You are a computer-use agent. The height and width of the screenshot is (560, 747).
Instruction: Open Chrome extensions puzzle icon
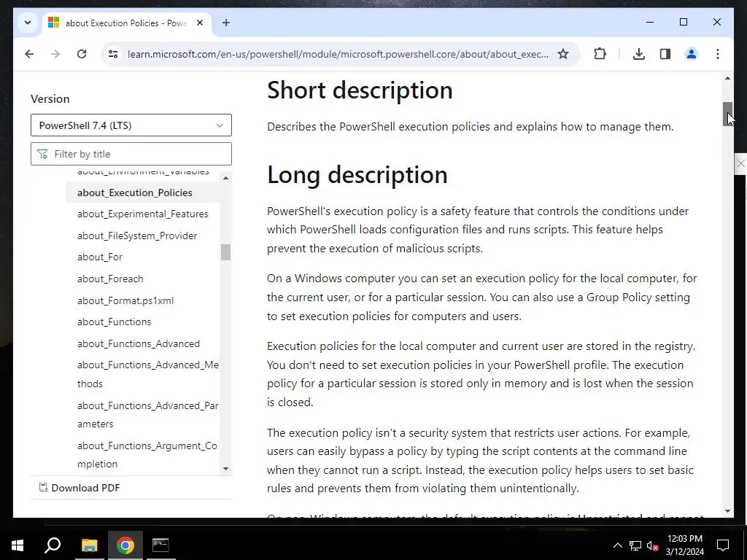point(600,54)
